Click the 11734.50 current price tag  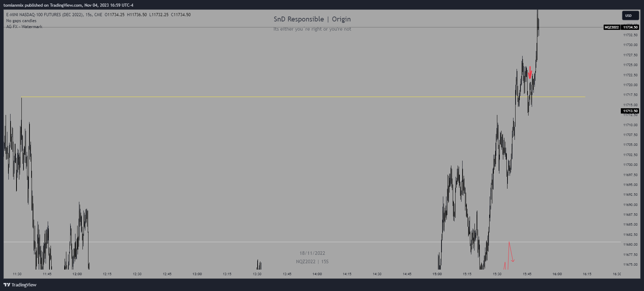coord(630,27)
